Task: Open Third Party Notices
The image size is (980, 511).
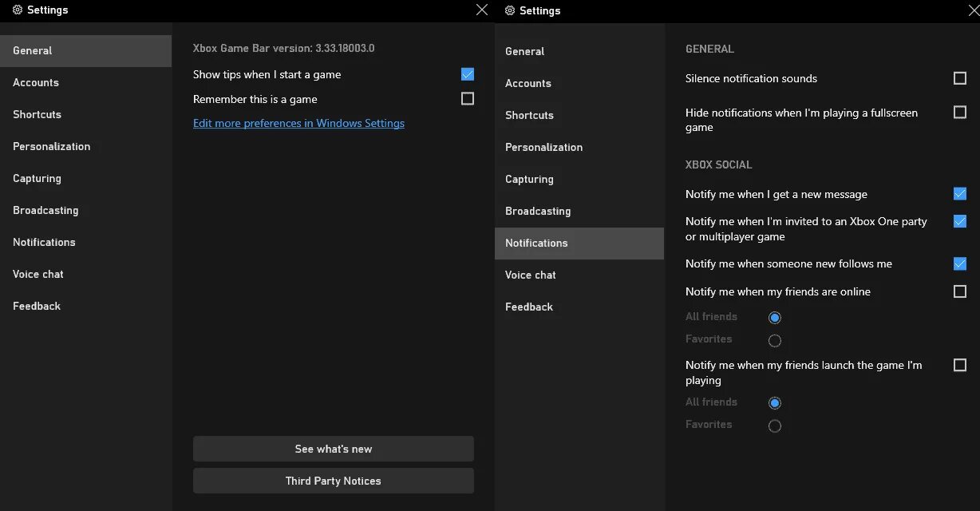Action: [x=334, y=481]
